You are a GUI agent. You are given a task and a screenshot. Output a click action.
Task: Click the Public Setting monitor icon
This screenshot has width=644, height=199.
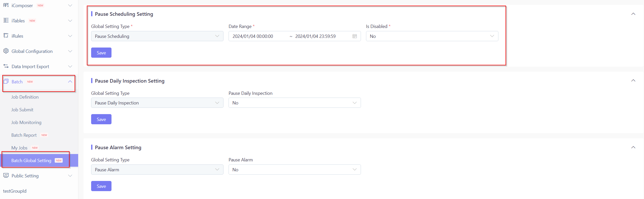(x=6, y=175)
